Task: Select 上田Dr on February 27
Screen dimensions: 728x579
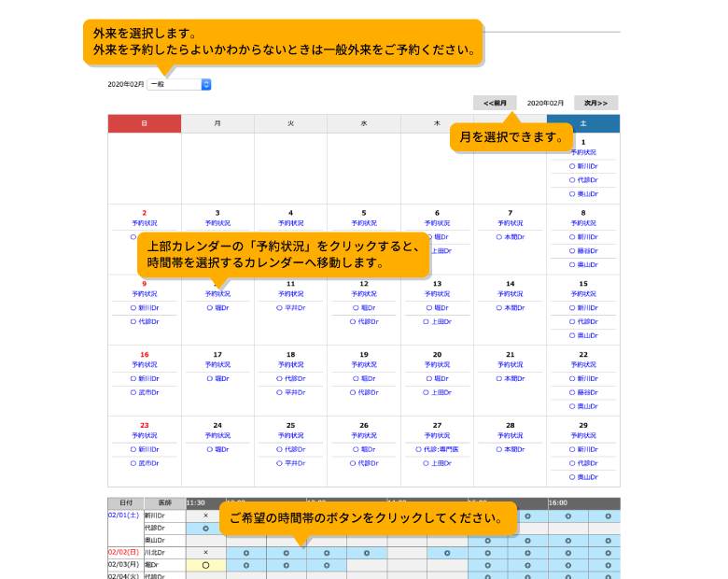Action: point(437,463)
